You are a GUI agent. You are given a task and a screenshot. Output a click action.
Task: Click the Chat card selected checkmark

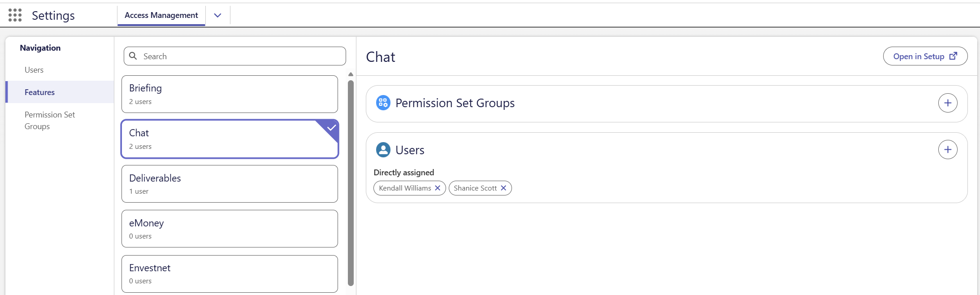[x=331, y=127]
